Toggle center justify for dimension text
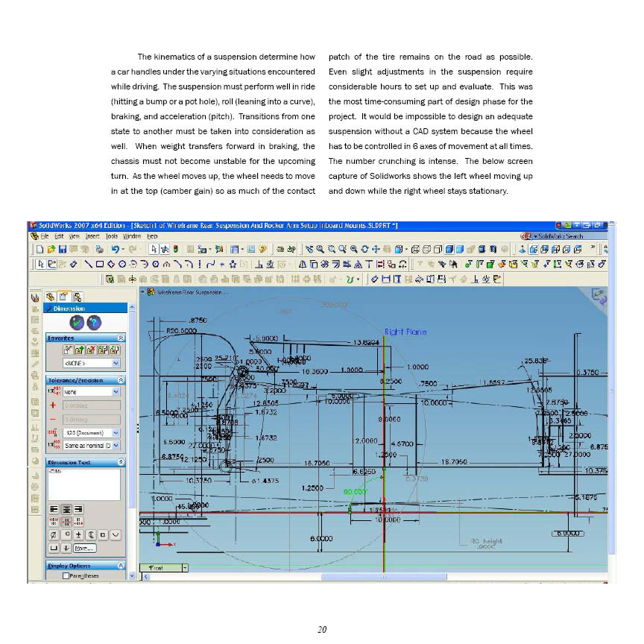644x644 pixels. [67, 508]
